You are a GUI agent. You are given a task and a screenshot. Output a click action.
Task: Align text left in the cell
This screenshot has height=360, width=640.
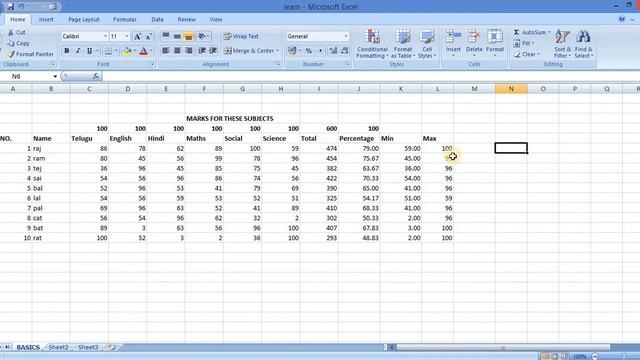pyautogui.click(x=166, y=51)
